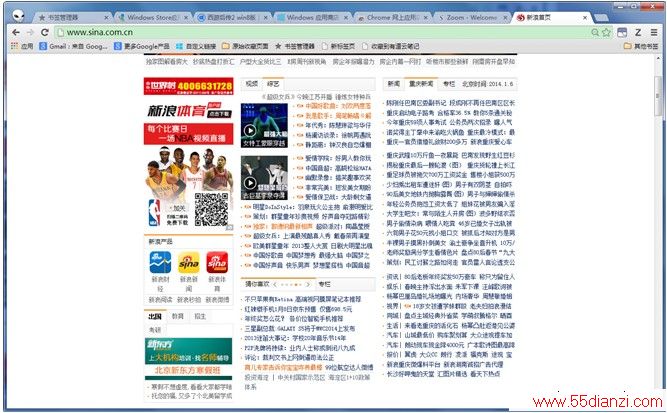Screen dimensions: 667x413
Task: Select the 出国 education tab
Action: 155,316
